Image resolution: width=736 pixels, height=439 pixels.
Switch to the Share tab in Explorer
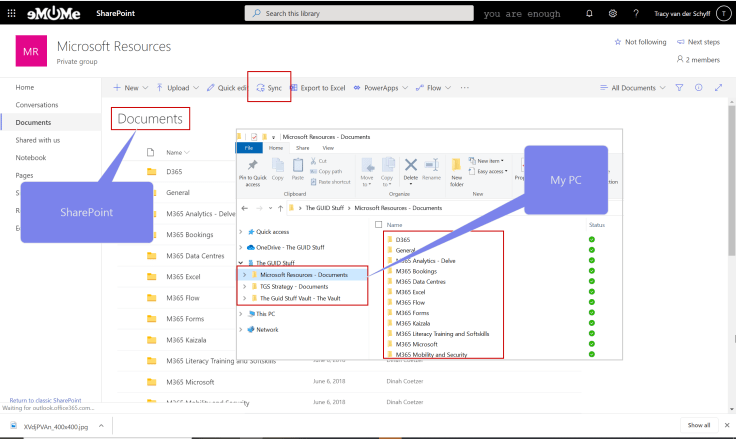click(301, 147)
